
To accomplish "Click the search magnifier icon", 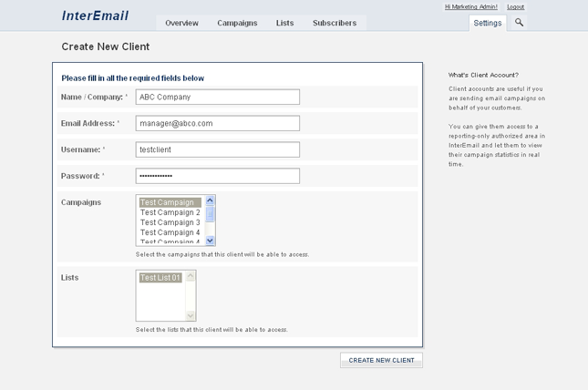I will point(519,23).
